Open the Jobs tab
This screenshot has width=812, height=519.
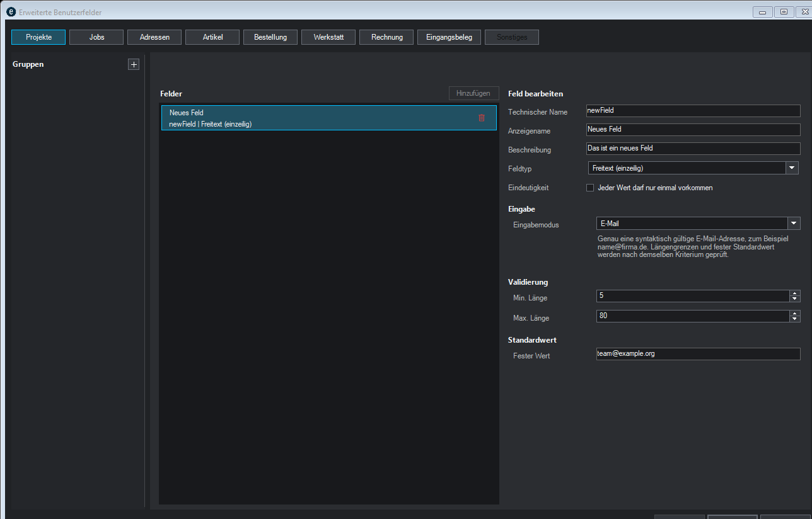[96, 37]
